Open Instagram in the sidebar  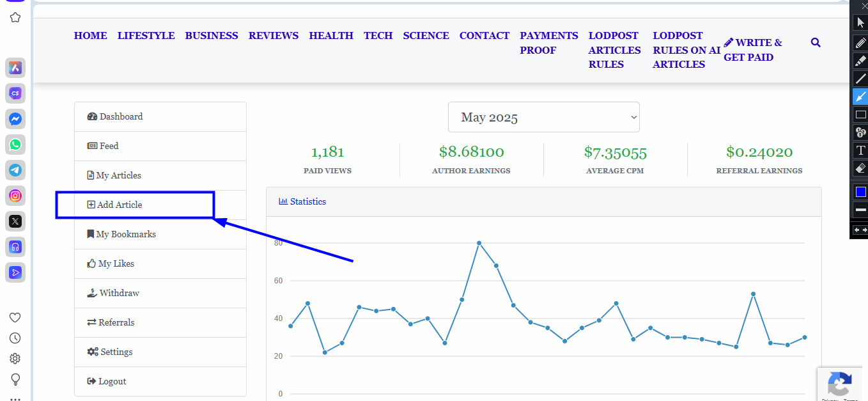[x=15, y=196]
